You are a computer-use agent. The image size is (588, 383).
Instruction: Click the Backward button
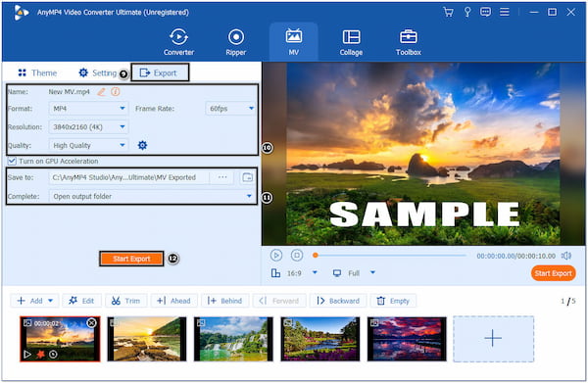[x=338, y=301]
